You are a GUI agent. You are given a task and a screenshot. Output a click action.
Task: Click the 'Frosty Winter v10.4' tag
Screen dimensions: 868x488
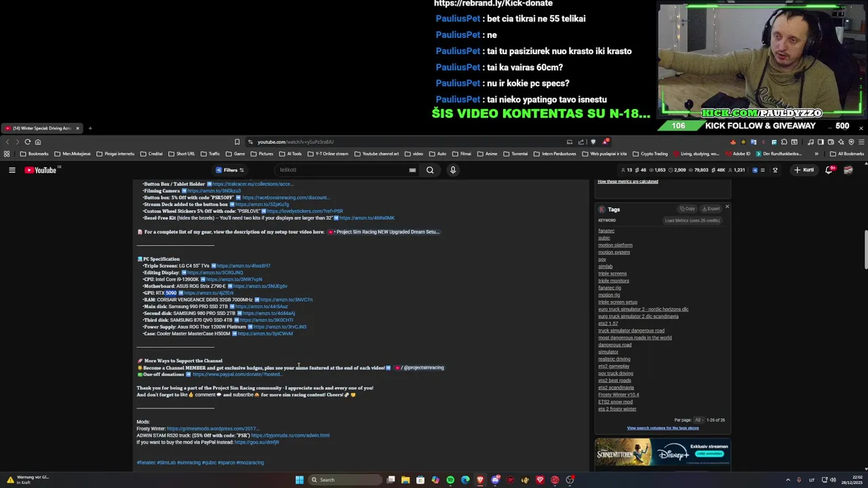[618, 394]
